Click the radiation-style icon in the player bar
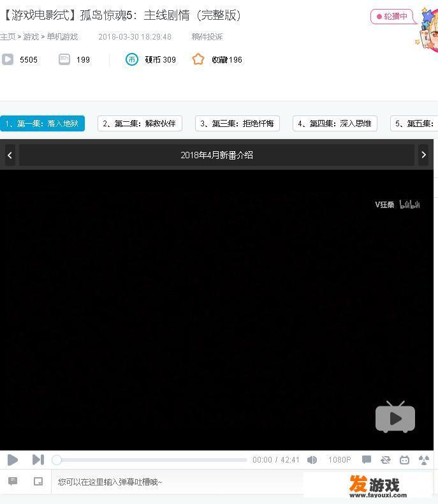 (x=424, y=460)
